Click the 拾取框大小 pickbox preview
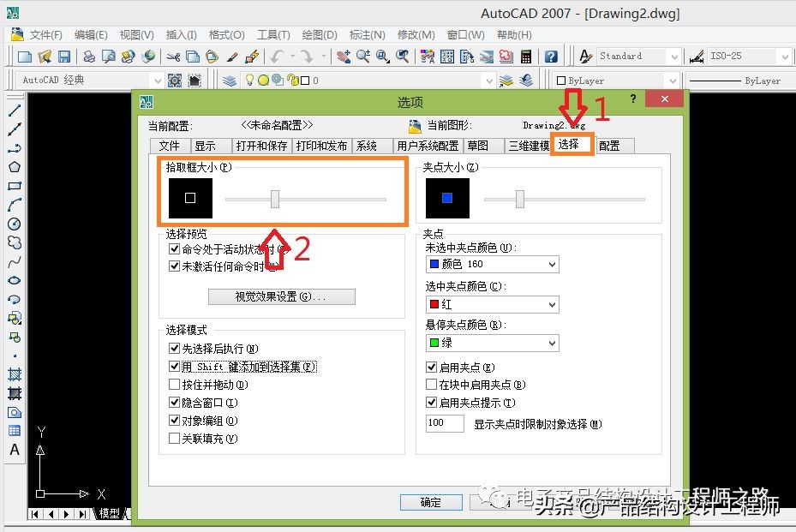This screenshot has width=796, height=532. click(190, 198)
